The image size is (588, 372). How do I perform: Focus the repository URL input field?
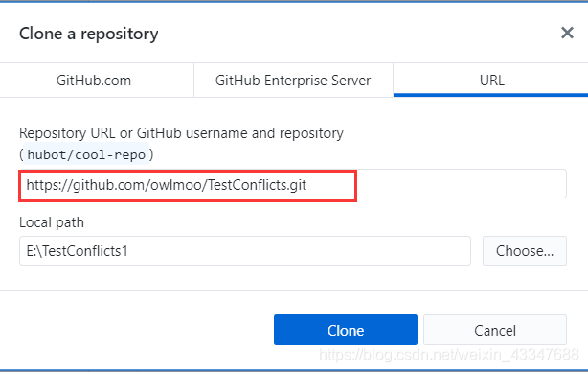point(293,184)
